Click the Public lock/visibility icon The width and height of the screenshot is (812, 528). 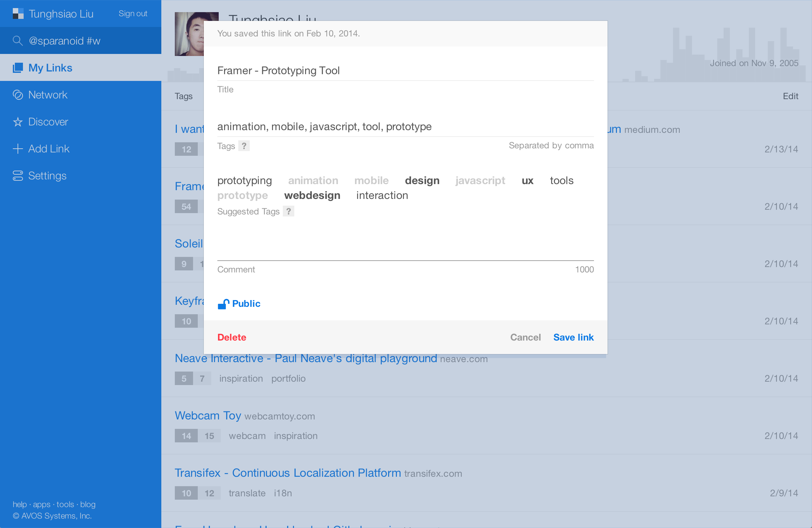point(223,303)
